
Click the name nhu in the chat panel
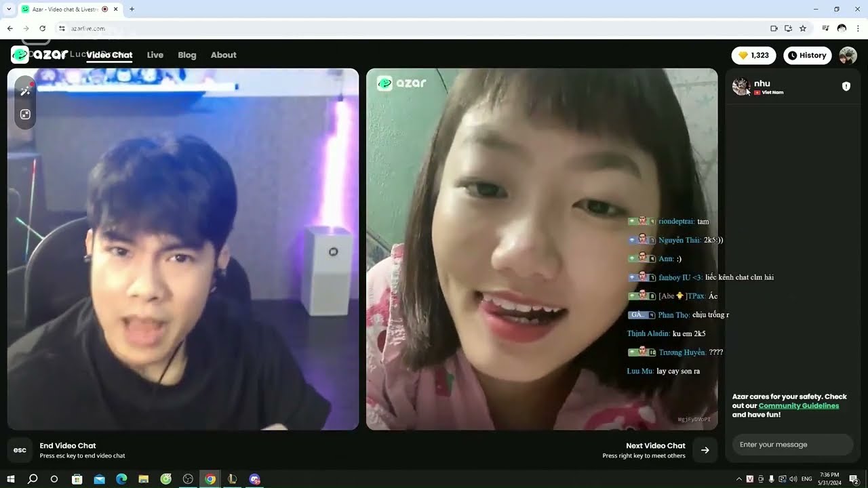762,83
